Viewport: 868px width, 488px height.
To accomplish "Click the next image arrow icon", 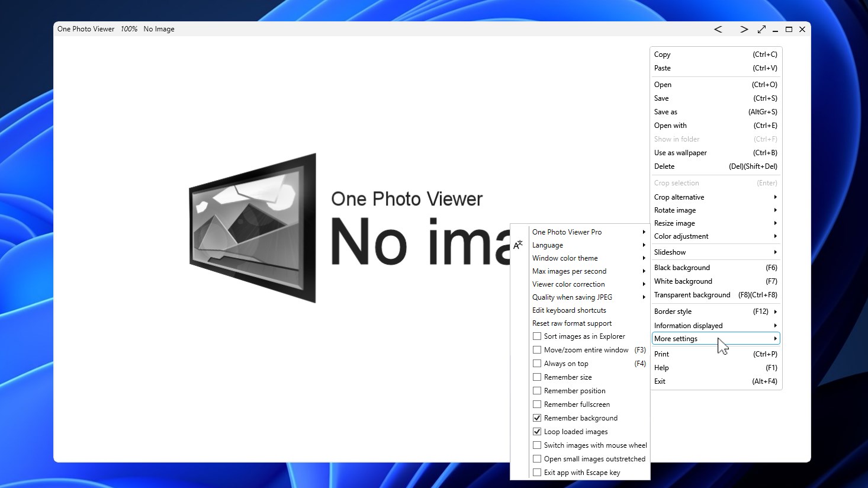I will [744, 29].
